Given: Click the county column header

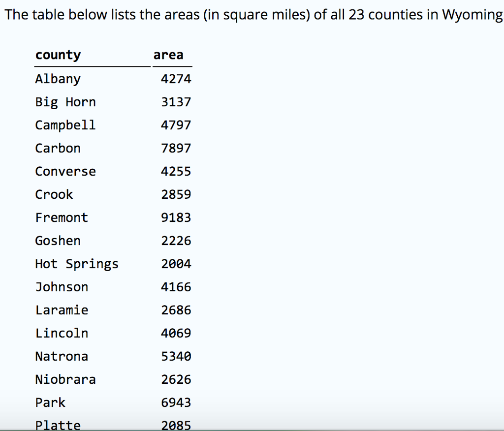Looking at the screenshot, I should (58, 55).
